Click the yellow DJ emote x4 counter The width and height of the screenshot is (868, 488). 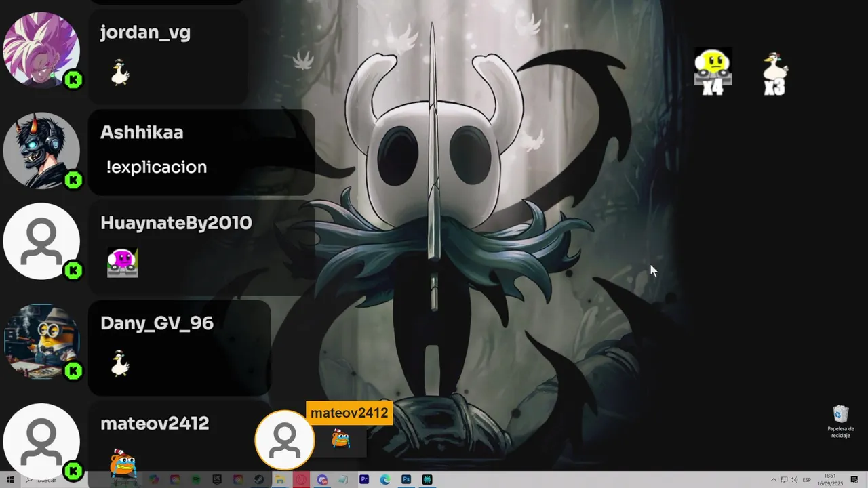pyautogui.click(x=713, y=71)
